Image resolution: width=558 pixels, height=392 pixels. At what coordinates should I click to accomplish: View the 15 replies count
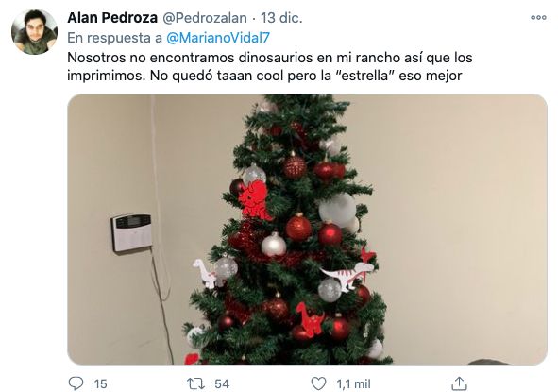coord(100,383)
